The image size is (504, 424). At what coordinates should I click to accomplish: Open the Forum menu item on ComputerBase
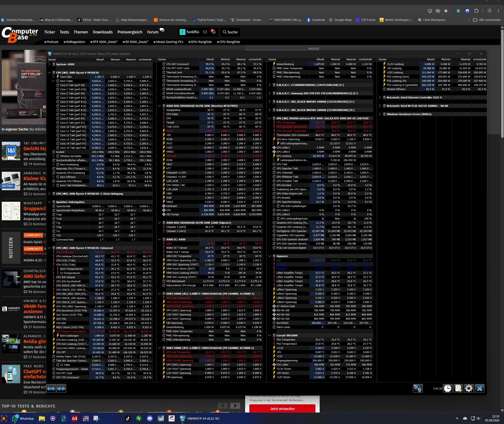point(153,32)
